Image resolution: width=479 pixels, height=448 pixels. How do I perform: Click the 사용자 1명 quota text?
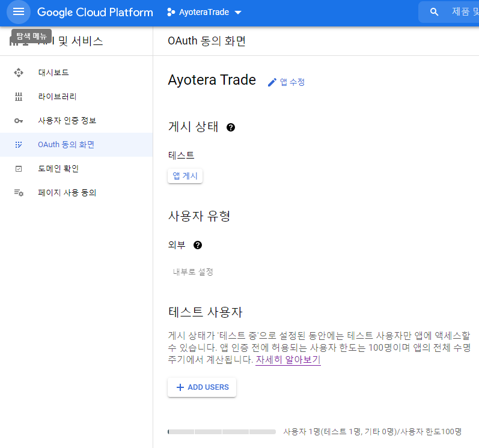(x=373, y=432)
